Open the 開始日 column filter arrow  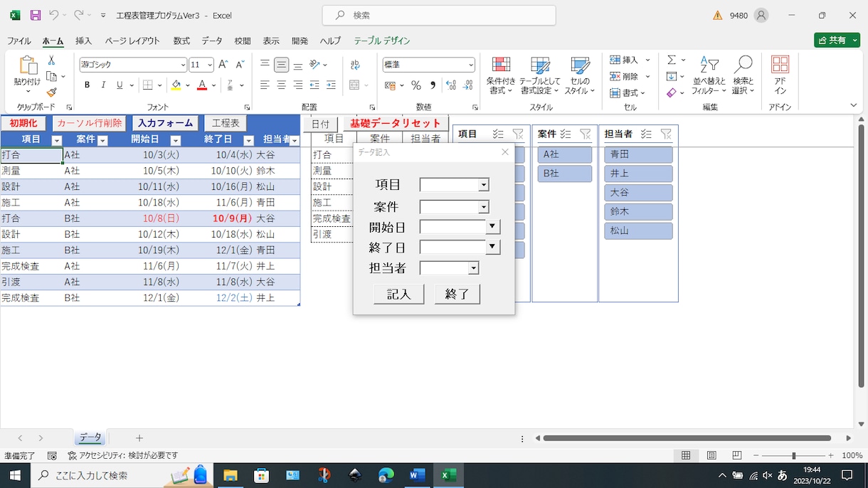click(x=176, y=140)
